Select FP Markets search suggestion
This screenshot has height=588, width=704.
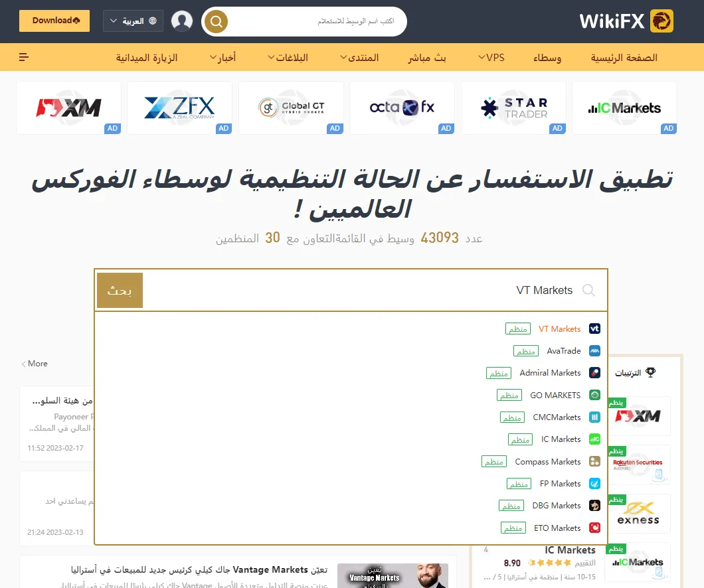(561, 484)
